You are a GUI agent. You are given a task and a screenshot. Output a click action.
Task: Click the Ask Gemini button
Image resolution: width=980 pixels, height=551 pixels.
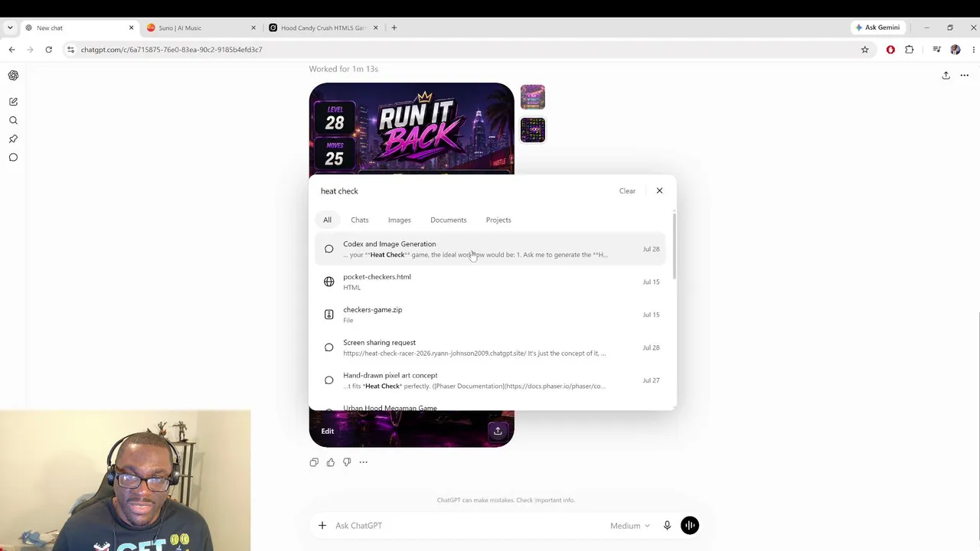coord(877,28)
